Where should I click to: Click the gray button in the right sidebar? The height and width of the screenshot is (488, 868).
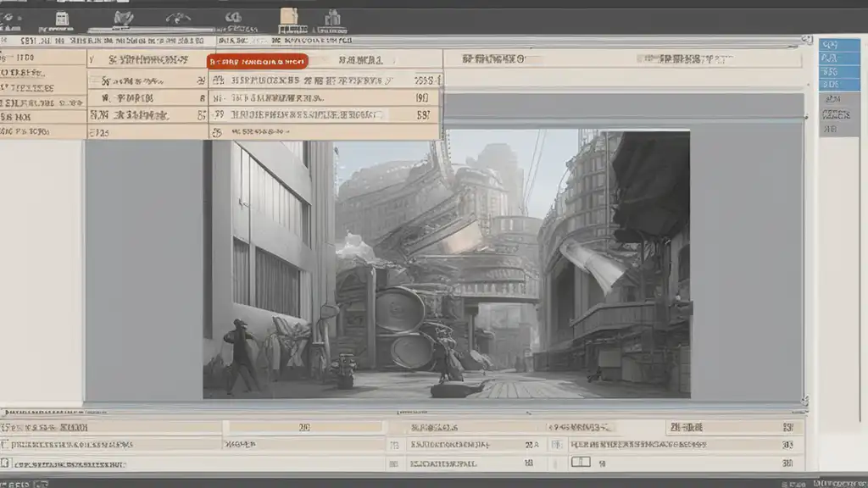click(836, 114)
